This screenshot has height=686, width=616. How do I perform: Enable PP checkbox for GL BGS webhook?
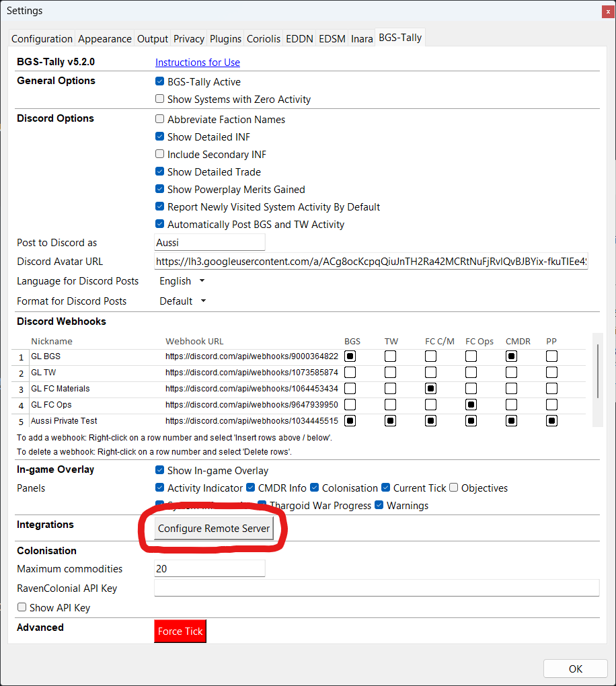point(551,356)
